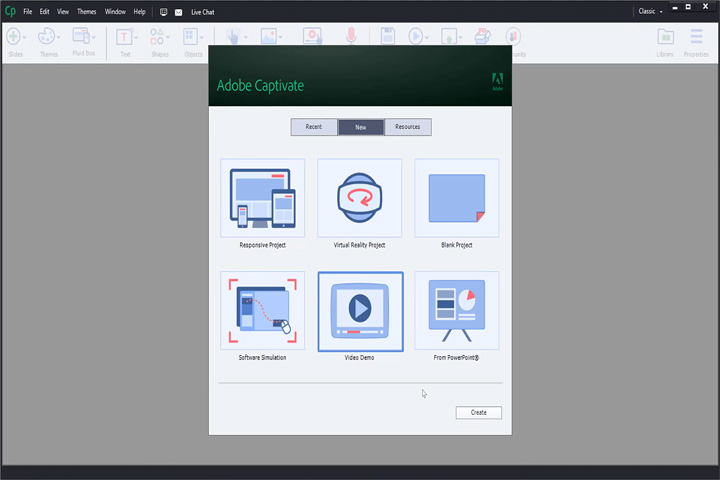Click the Adobe Captivate title text
This screenshot has height=480, width=720.
[x=260, y=86]
